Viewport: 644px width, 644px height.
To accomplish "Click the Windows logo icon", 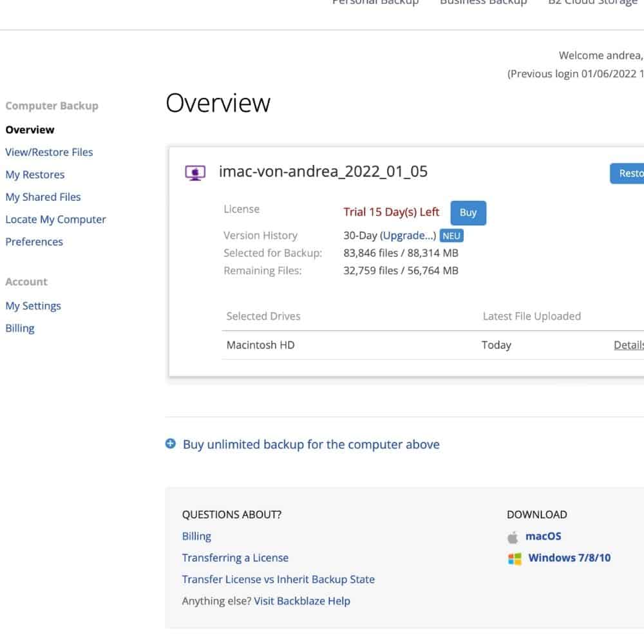I will (515, 558).
